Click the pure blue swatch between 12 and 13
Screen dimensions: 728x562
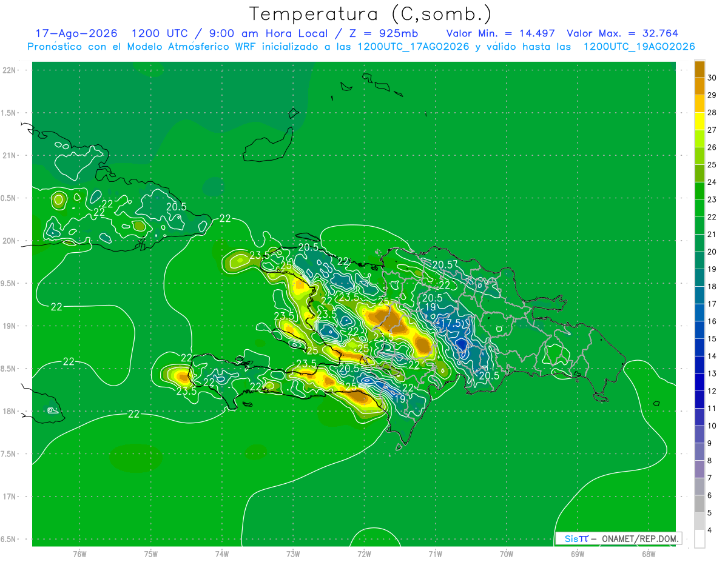tap(699, 382)
